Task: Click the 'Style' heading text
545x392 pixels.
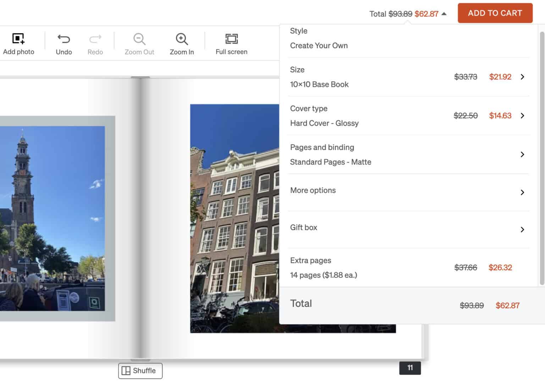Action: click(x=299, y=31)
